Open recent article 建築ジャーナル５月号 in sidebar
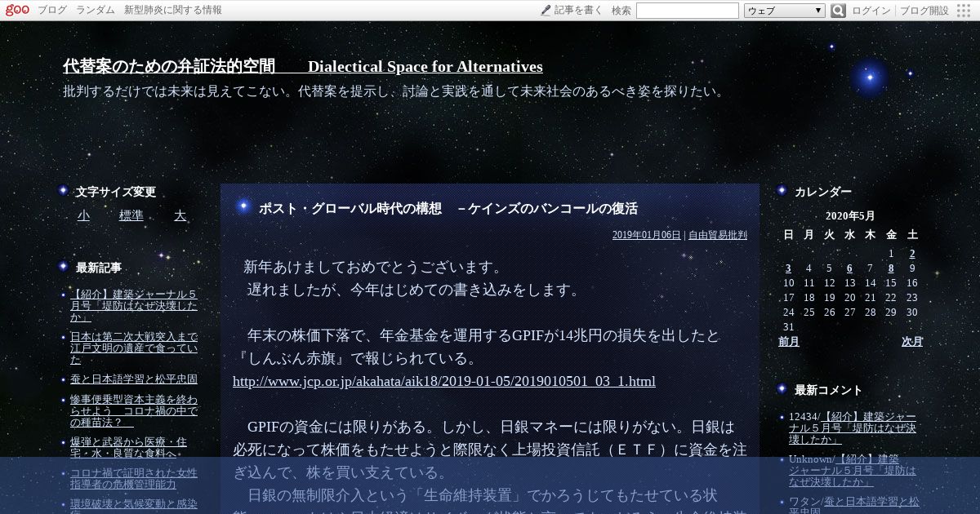The height and width of the screenshot is (514, 980). [x=134, y=306]
